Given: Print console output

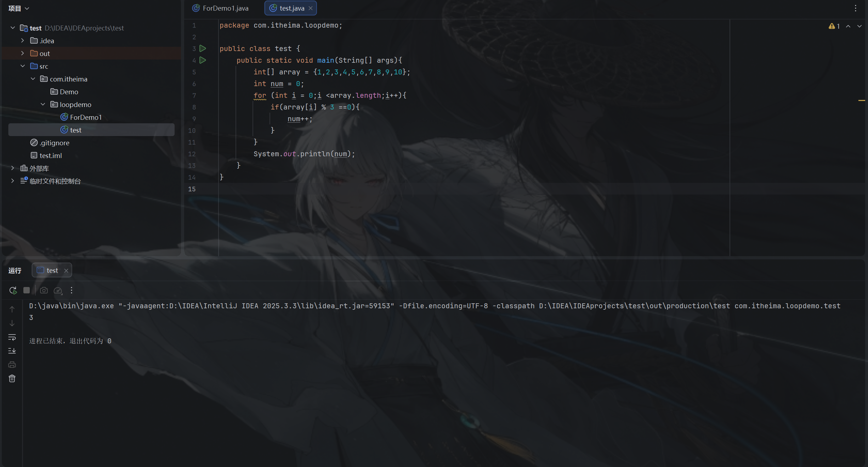Looking at the screenshot, I should point(12,365).
